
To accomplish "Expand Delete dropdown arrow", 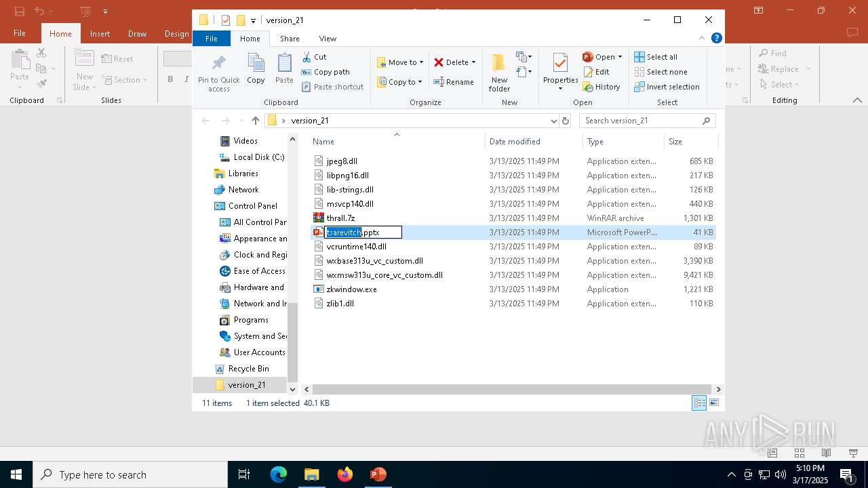I will pos(473,62).
